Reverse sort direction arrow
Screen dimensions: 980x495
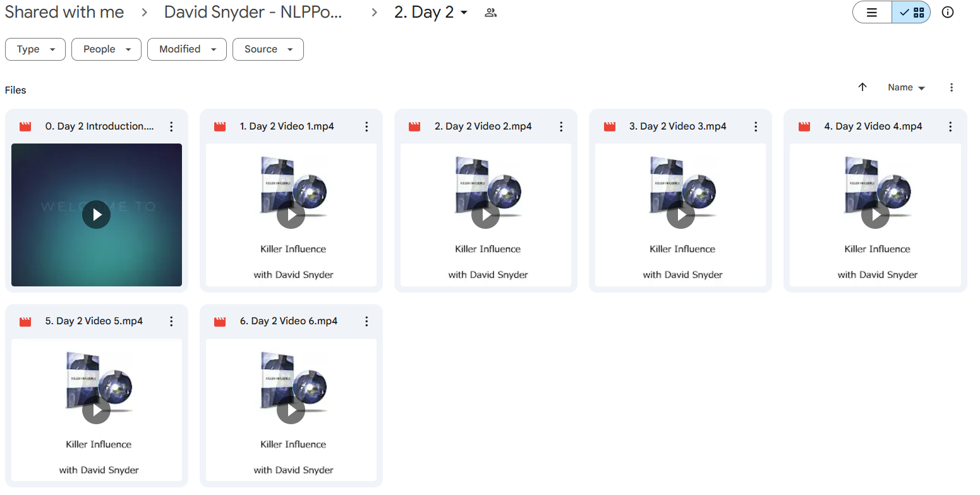tap(862, 87)
